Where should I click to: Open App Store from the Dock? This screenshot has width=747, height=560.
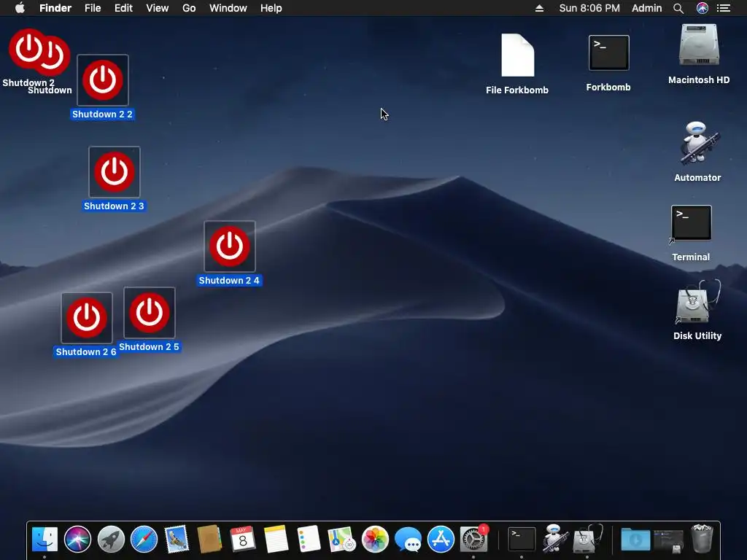tap(441, 539)
